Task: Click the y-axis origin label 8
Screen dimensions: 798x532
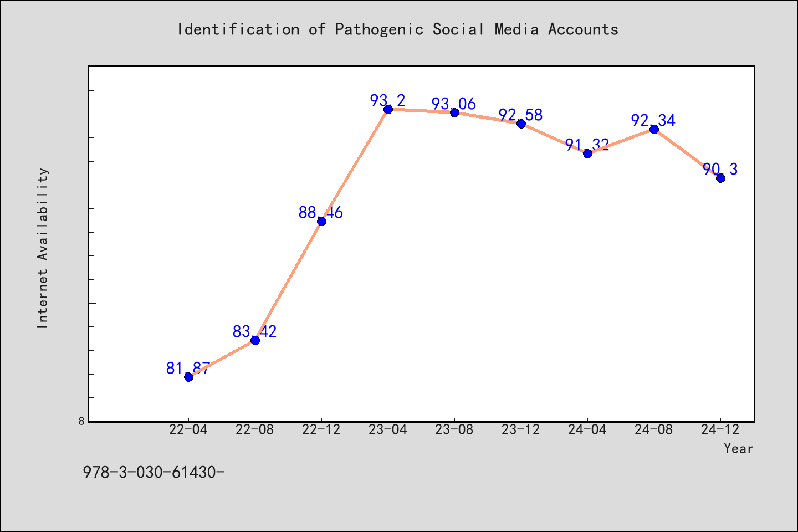Action: pyautogui.click(x=81, y=421)
